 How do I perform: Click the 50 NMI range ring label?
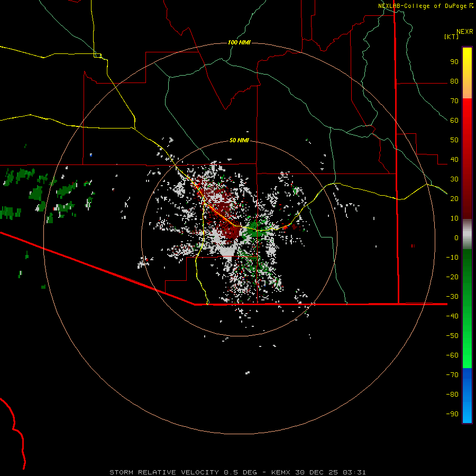pos(239,140)
